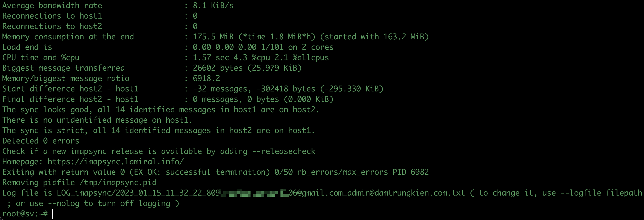Click the log file path text
The width and height of the screenshot is (644, 220).
point(261,193)
